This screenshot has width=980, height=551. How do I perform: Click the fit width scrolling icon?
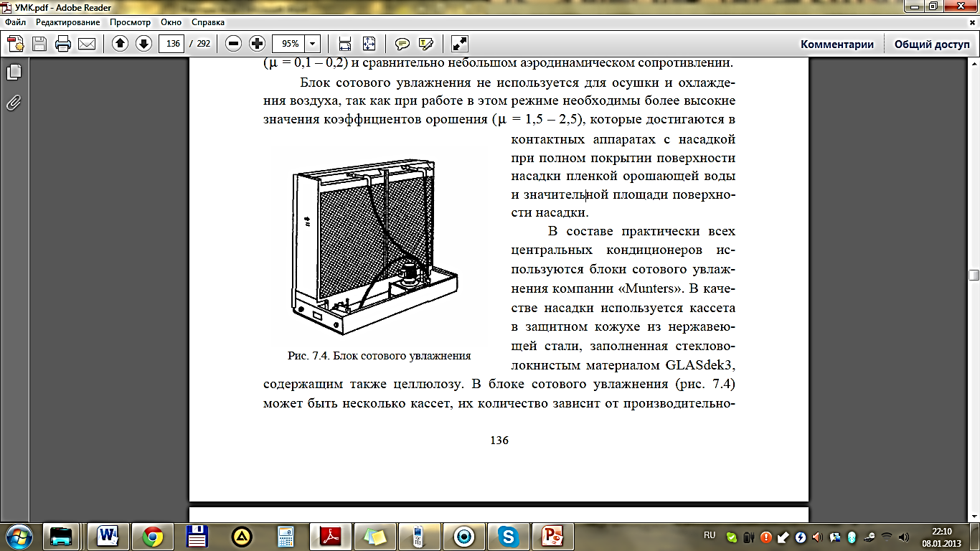(x=345, y=44)
